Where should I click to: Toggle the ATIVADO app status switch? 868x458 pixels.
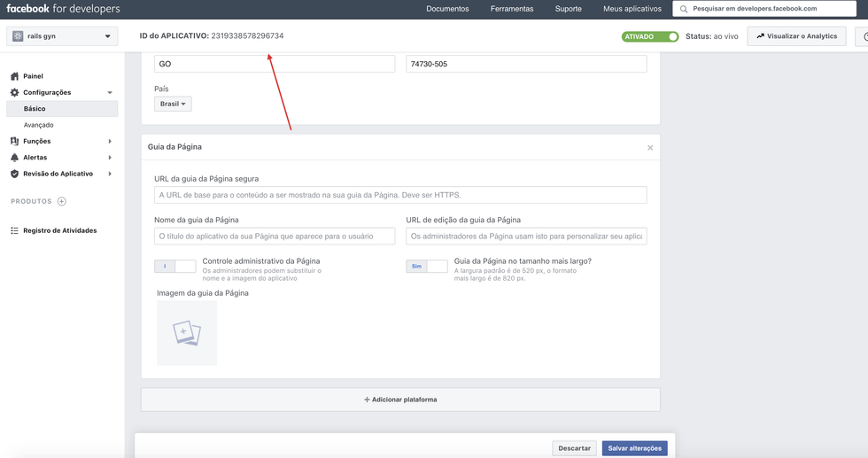[650, 36]
